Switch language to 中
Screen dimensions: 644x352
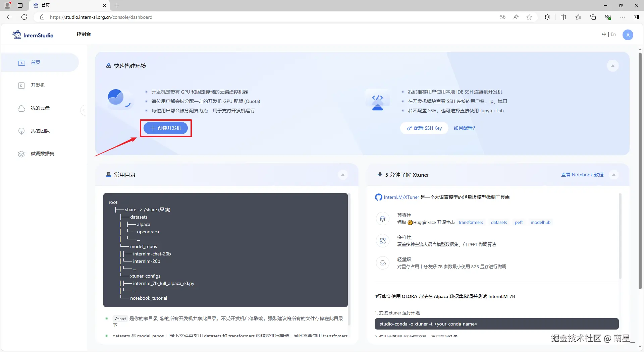click(x=604, y=34)
